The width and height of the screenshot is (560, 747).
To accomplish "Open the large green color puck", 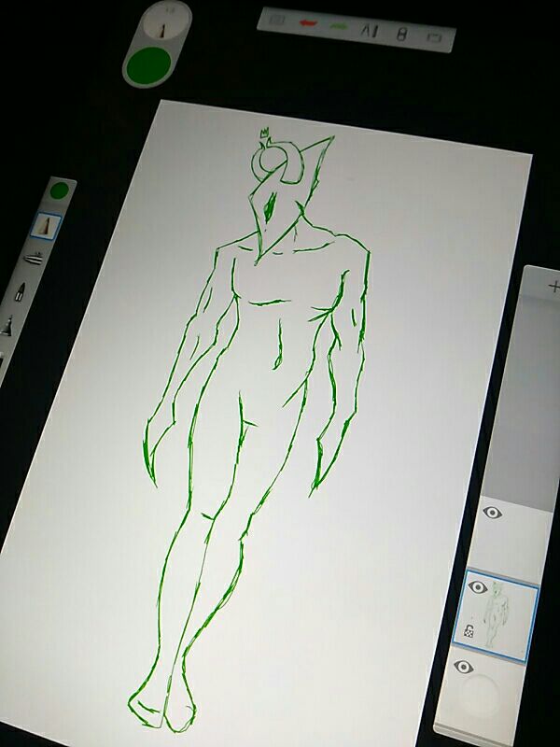I will tap(149, 65).
